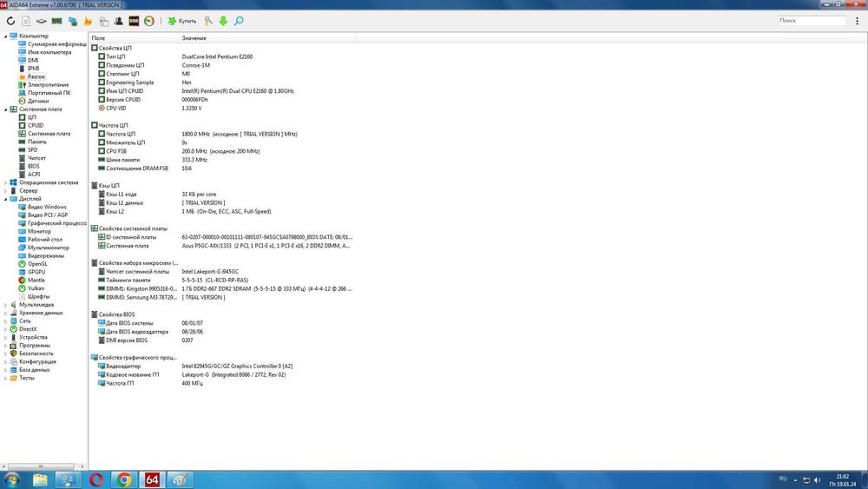The width and height of the screenshot is (868, 489).
Task: Open the SPD tree item
Action: [33, 149]
